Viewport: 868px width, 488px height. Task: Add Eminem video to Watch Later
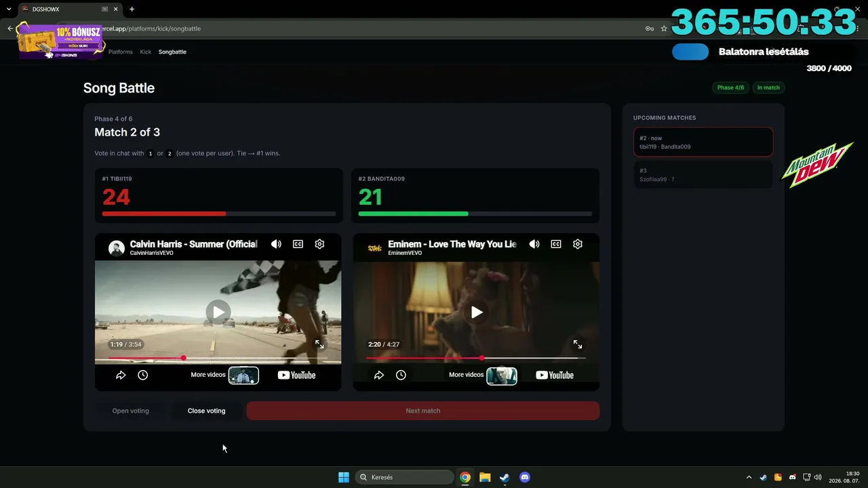(x=401, y=375)
